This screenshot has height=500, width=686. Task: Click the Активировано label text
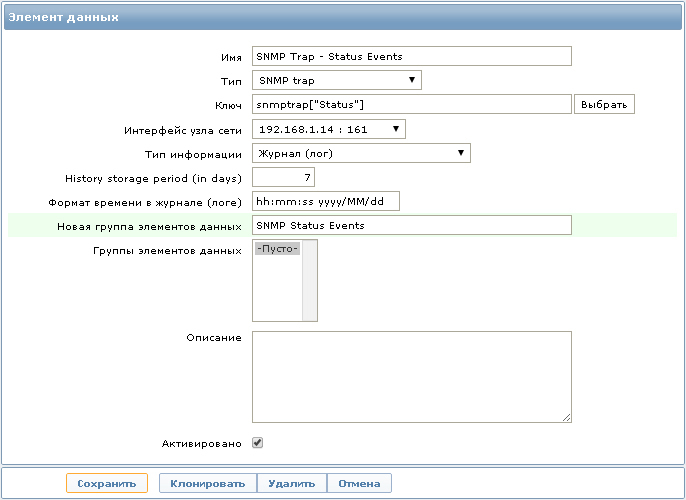[x=201, y=442]
